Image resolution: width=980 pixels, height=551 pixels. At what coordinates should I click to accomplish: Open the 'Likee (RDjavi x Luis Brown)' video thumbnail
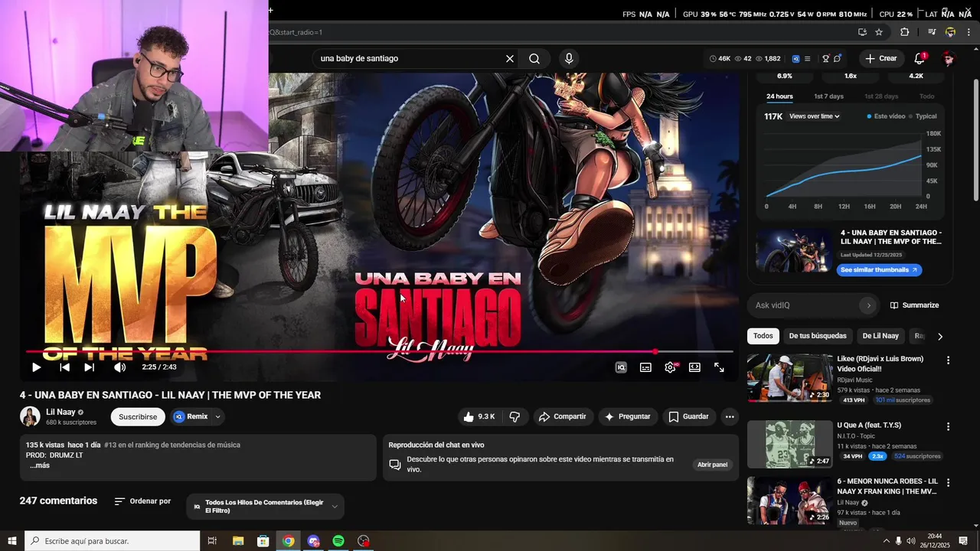point(789,378)
